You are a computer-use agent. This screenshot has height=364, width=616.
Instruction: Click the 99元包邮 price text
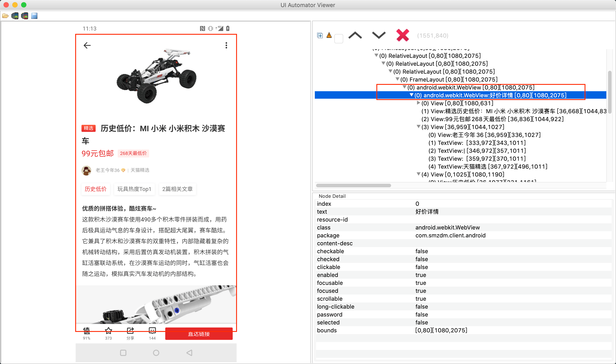98,154
